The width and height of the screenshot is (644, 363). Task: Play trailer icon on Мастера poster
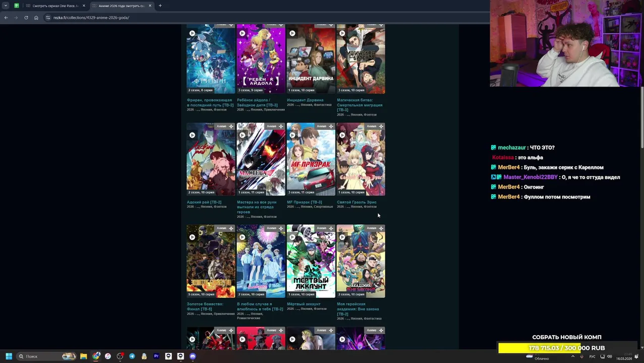(242, 135)
